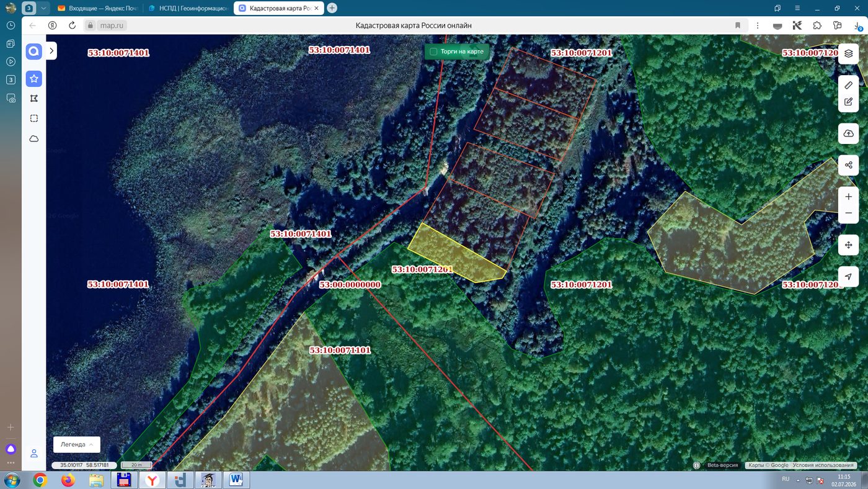Open Firefox from the taskbar
This screenshot has height=489, width=868.
68,480
